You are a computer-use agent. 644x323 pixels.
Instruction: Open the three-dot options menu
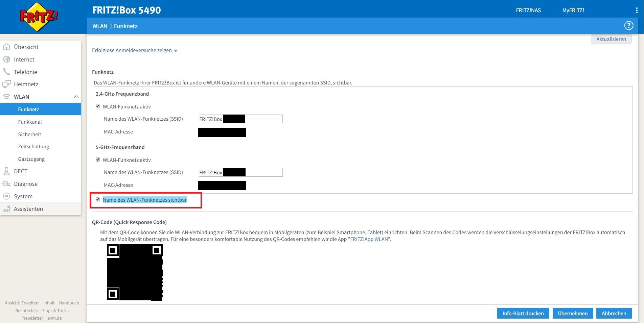[637, 10]
